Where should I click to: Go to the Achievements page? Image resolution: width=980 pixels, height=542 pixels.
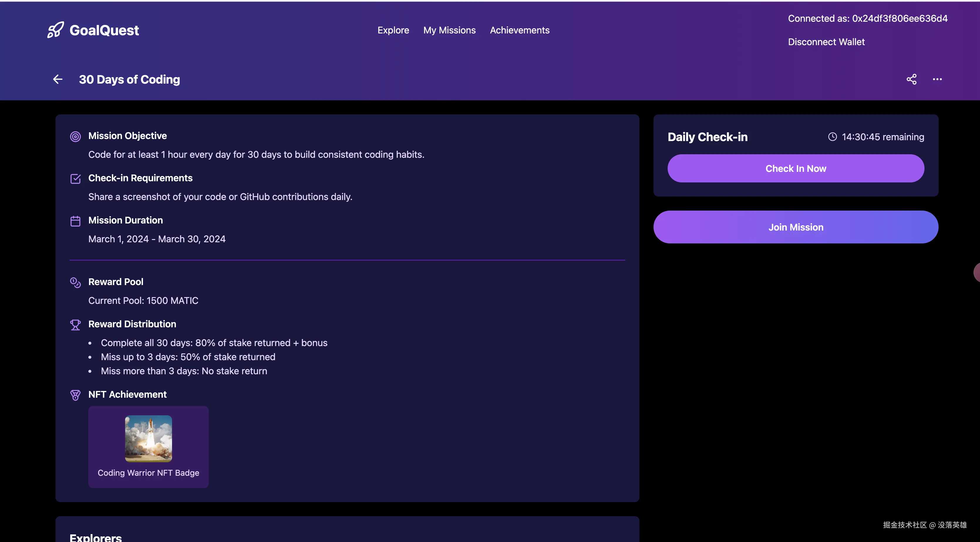[519, 31]
